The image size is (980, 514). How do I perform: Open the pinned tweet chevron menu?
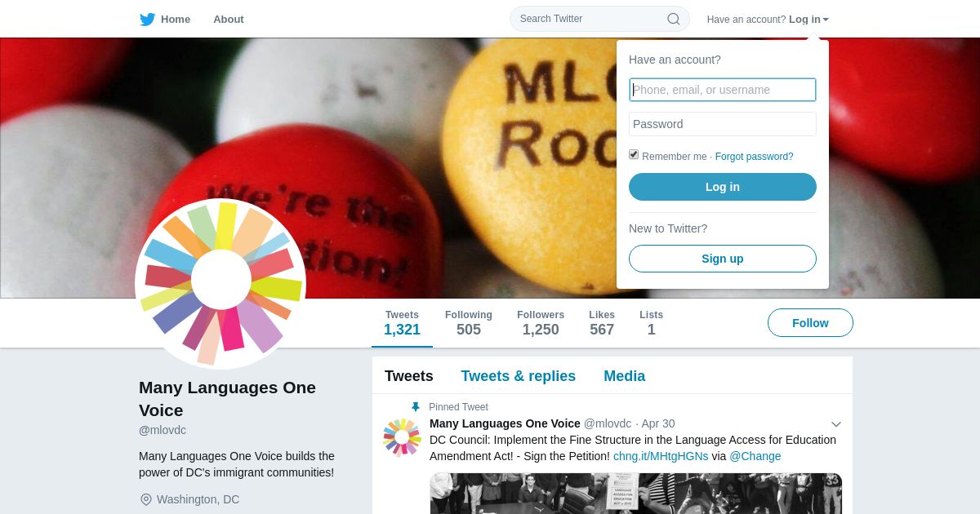pyautogui.click(x=836, y=424)
